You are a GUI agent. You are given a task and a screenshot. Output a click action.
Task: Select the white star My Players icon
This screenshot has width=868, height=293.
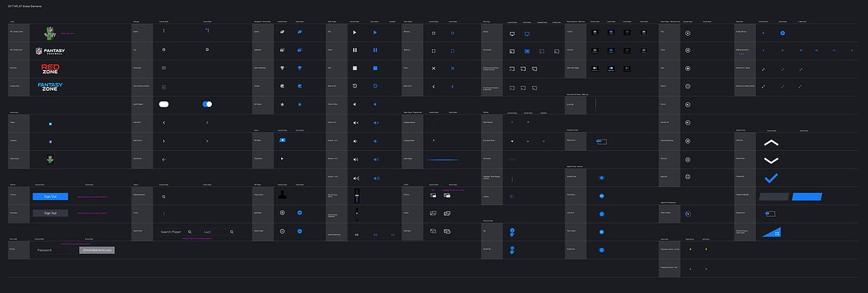pyautogui.click(x=282, y=104)
